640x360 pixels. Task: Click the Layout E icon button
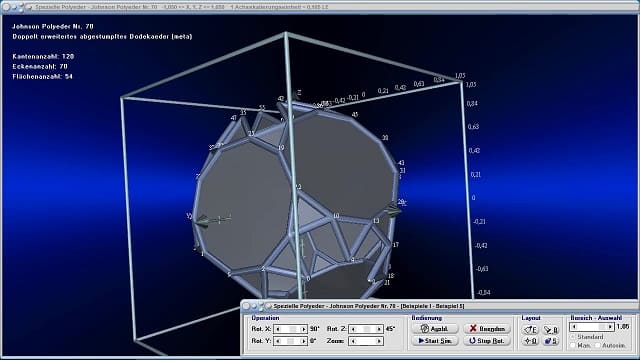pos(531,329)
